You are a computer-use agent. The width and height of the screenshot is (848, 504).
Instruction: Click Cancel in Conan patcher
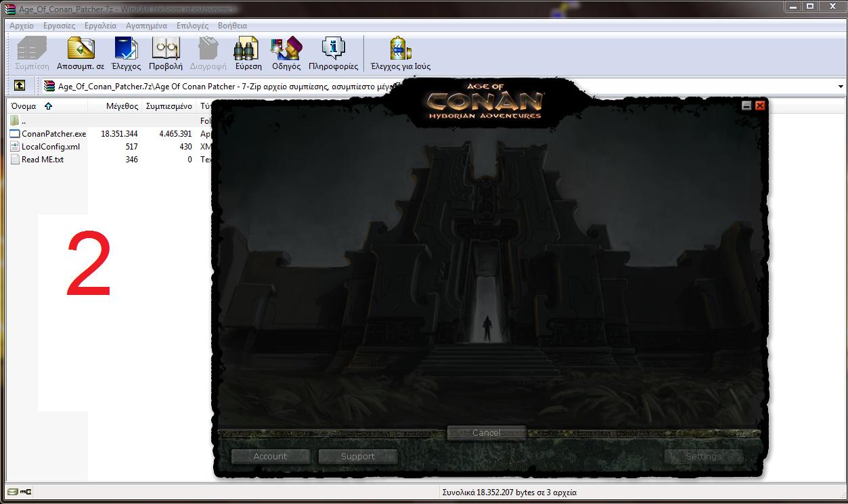click(487, 432)
